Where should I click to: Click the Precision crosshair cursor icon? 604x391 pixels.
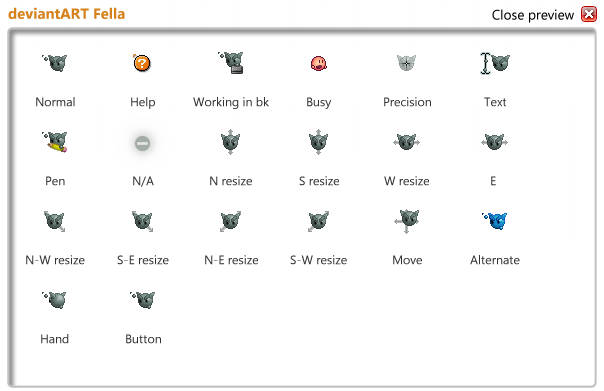tap(406, 63)
